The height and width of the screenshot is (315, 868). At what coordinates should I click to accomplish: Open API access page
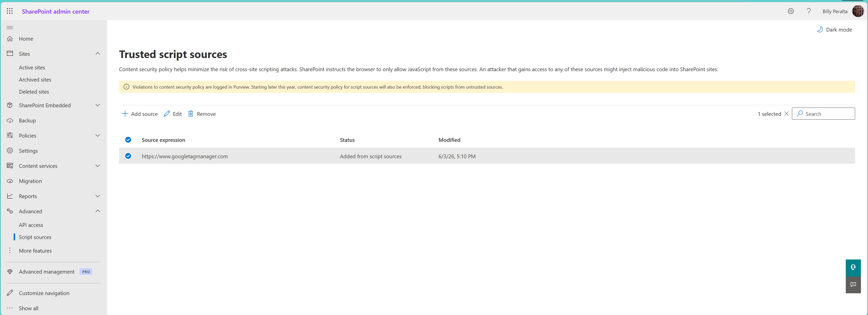31,225
